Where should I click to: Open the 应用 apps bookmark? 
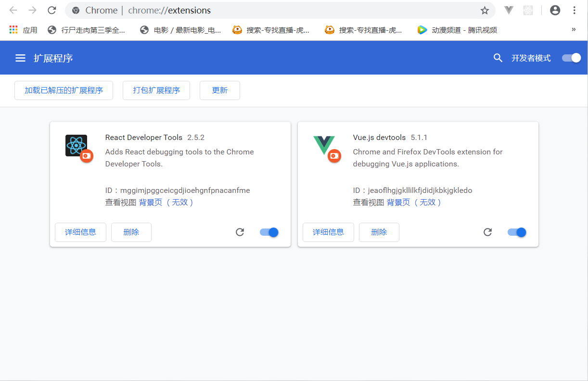(x=23, y=30)
